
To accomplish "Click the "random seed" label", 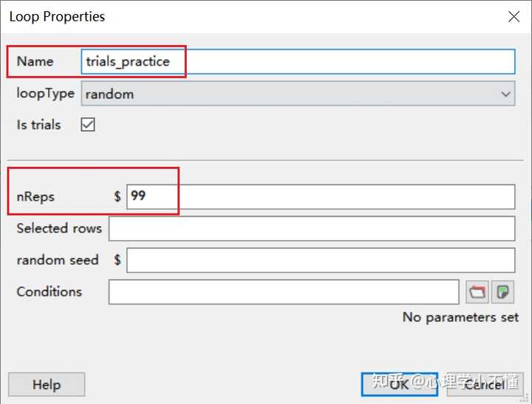I will (x=58, y=260).
